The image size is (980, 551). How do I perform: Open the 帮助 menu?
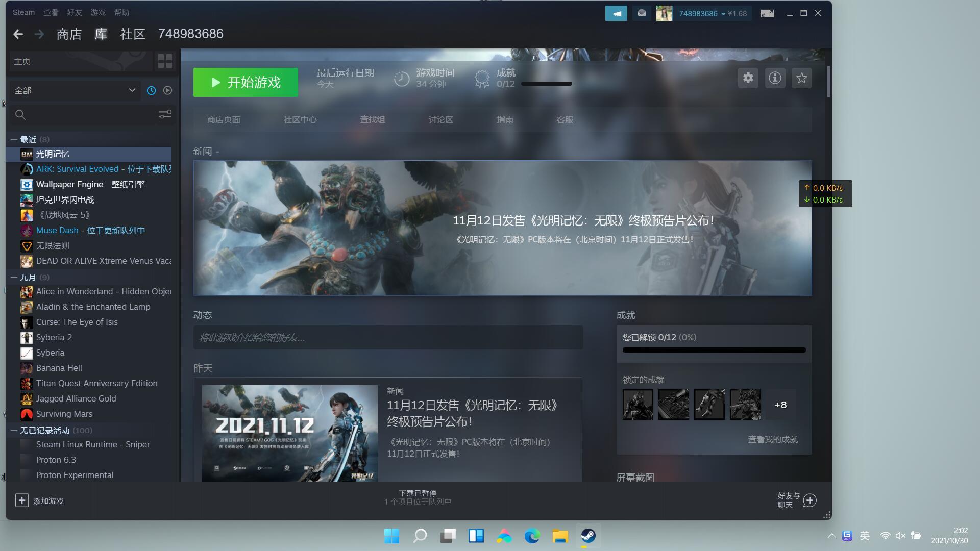click(x=121, y=12)
